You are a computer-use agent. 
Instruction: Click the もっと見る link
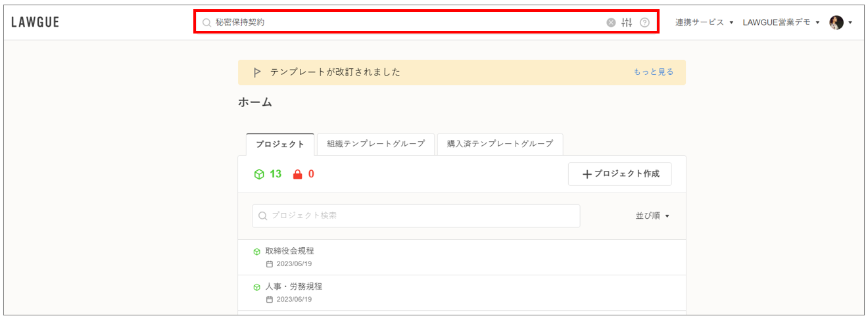coord(653,72)
